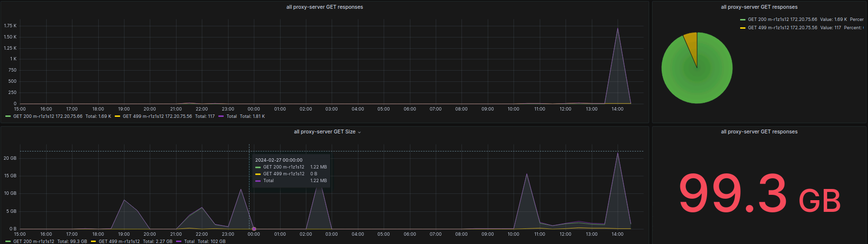The height and width of the screenshot is (244, 868).
Task: Click the purple data point marker at 00:00
Action: point(254,229)
